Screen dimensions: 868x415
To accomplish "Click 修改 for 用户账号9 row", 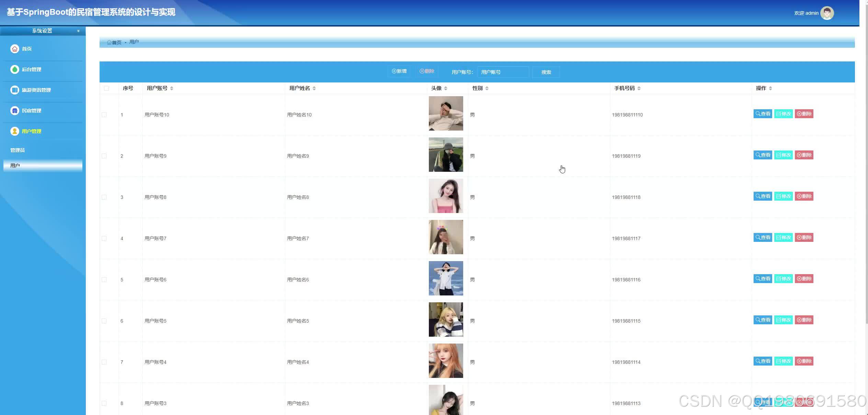I will tap(783, 155).
